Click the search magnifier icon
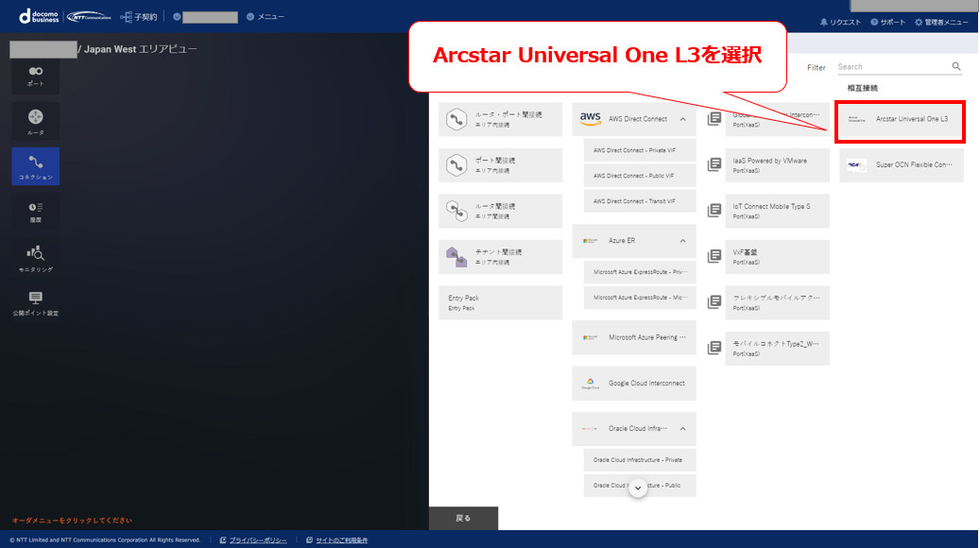 [956, 66]
